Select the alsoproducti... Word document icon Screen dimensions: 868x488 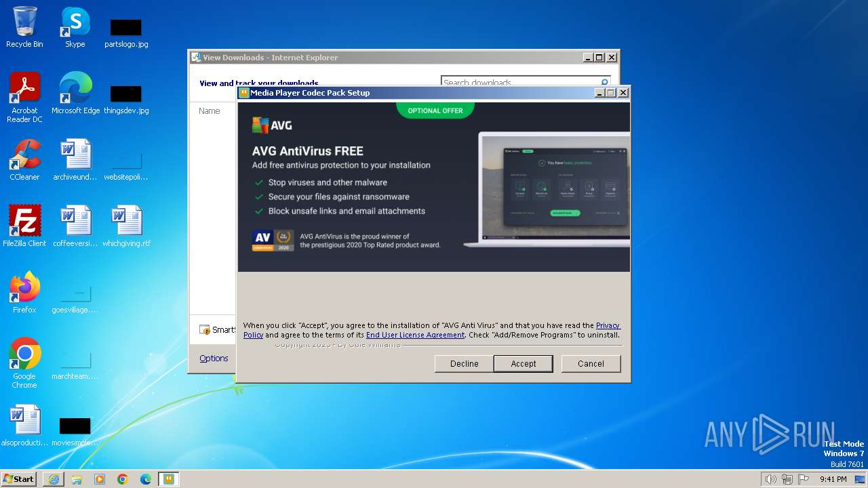click(x=24, y=425)
